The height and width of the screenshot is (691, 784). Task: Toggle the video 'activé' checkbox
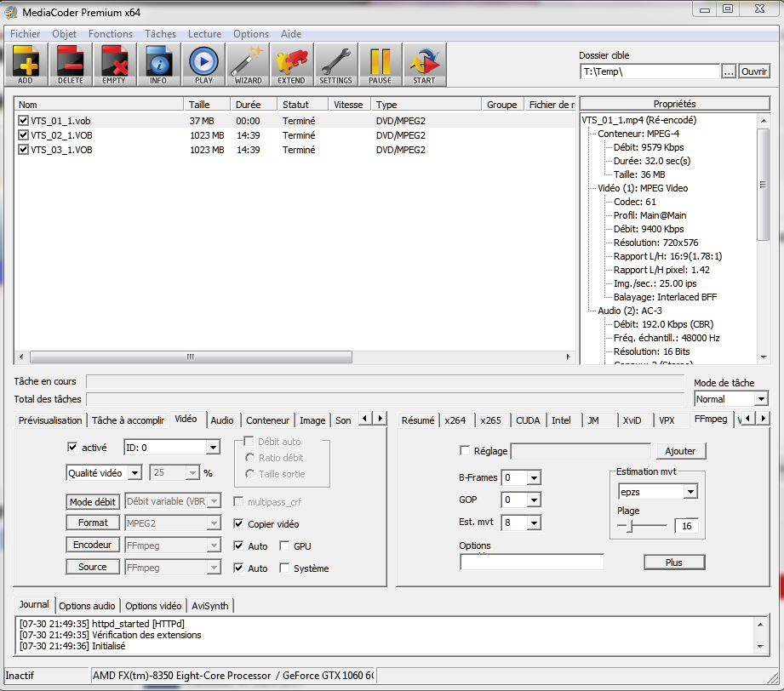(x=72, y=447)
